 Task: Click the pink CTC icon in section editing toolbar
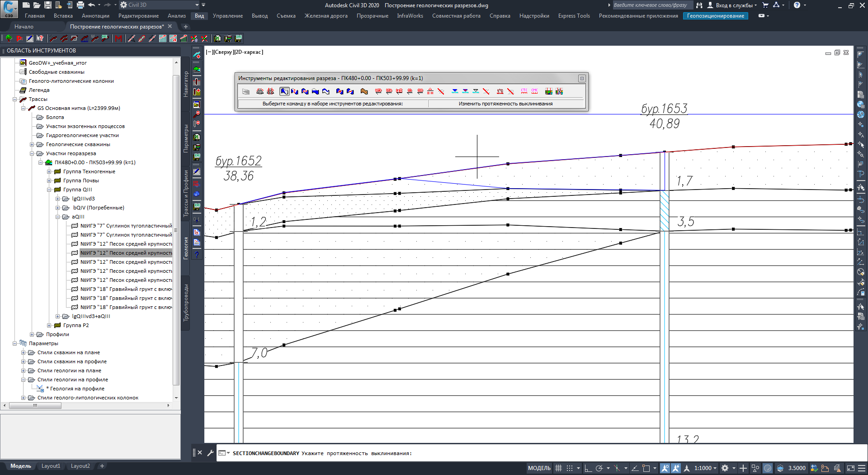tap(524, 91)
